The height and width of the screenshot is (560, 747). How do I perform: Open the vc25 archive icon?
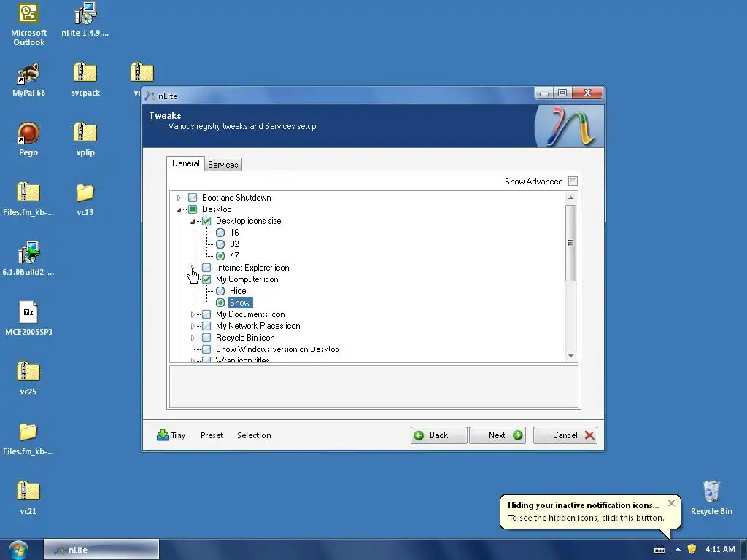coord(28,379)
